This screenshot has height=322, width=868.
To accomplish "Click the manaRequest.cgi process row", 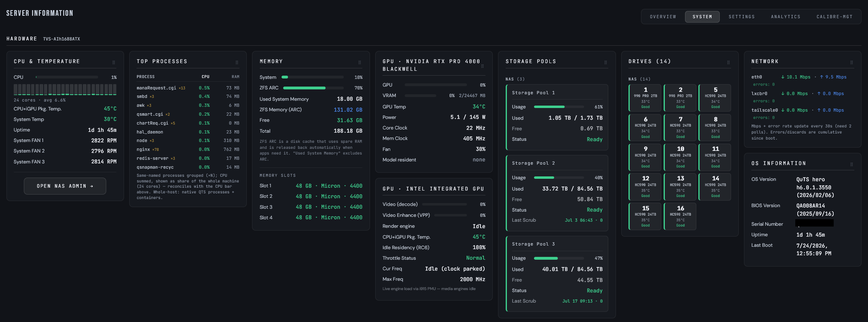I will 188,88.
